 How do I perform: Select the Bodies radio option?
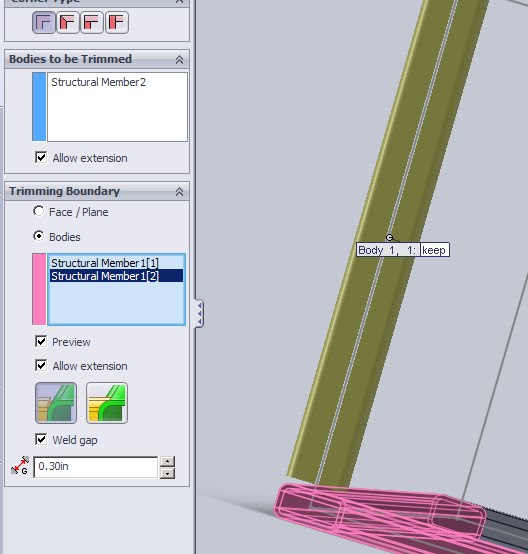[39, 236]
